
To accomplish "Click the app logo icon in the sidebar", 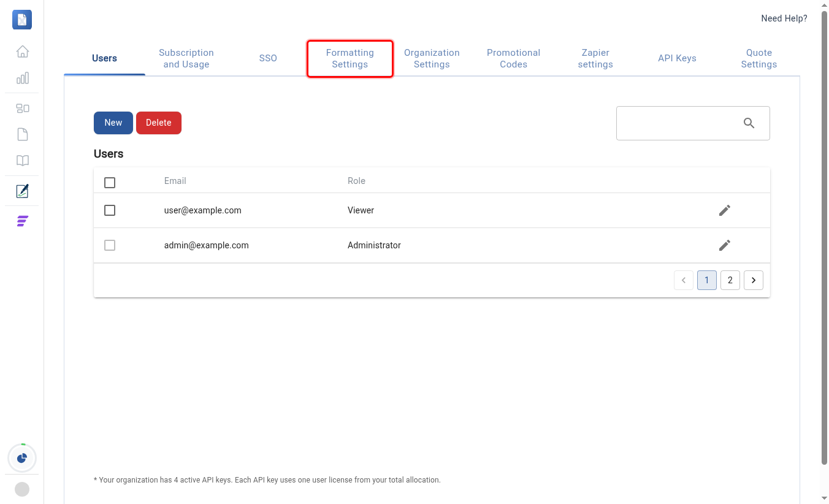I will point(22,20).
